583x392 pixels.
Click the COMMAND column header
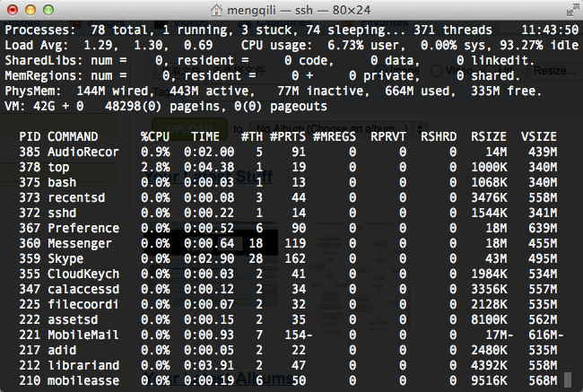pos(73,136)
